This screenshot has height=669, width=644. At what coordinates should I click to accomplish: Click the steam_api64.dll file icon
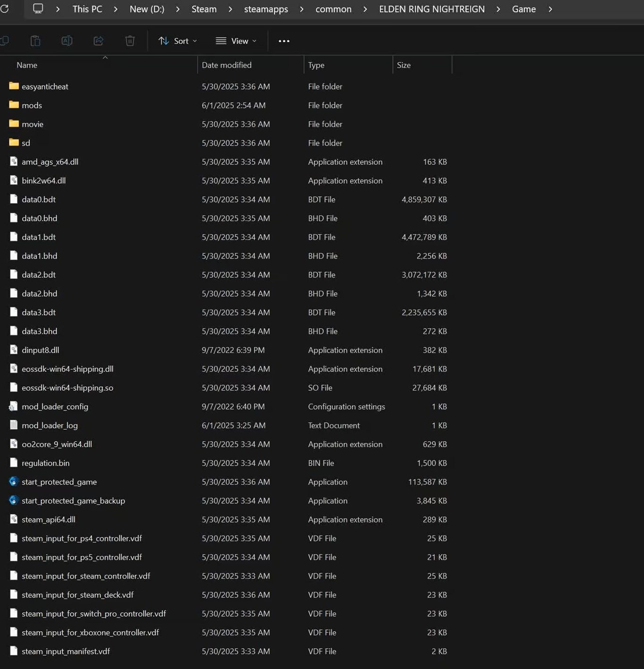(14, 519)
